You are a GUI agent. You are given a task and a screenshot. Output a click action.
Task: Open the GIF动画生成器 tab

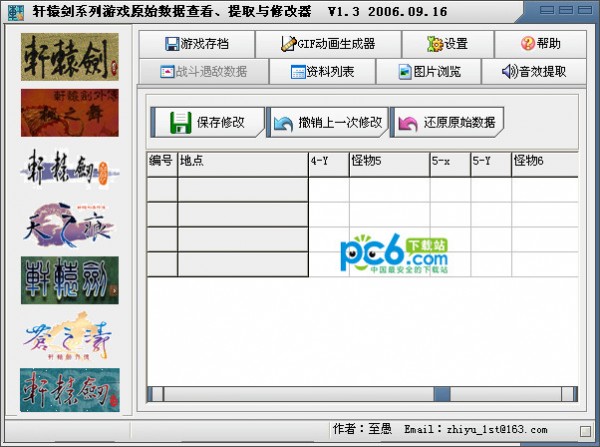pyautogui.click(x=328, y=44)
